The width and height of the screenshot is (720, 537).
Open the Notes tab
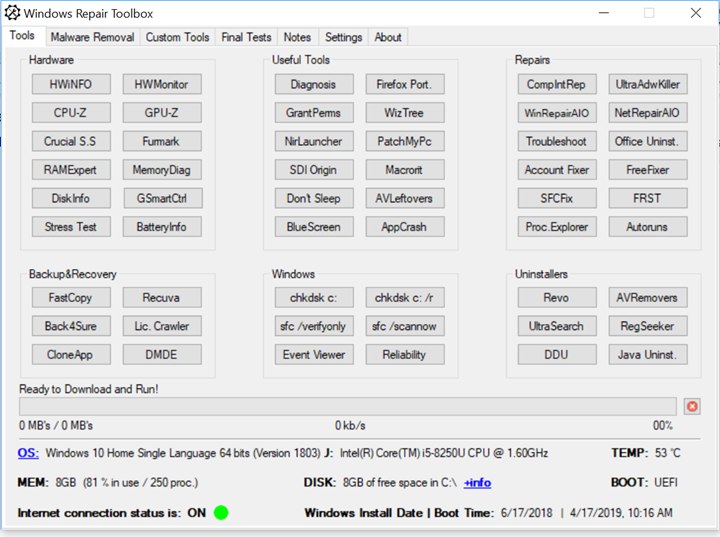[x=297, y=37]
